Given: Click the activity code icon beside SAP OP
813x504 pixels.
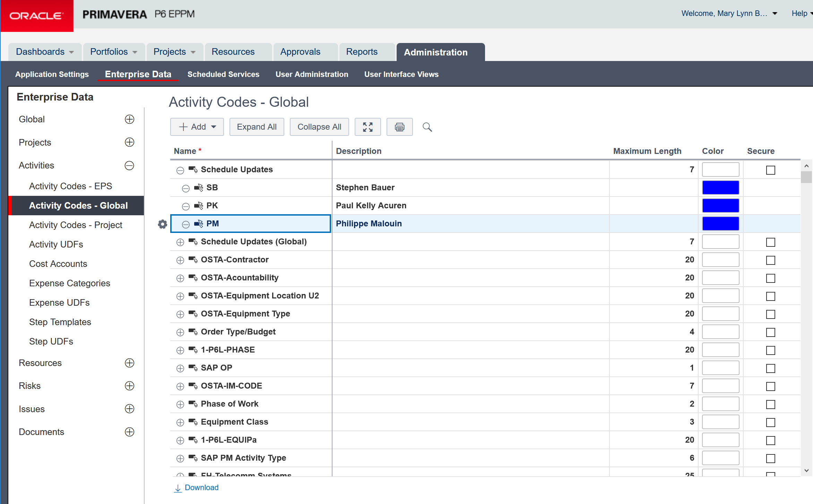Looking at the screenshot, I should (193, 368).
